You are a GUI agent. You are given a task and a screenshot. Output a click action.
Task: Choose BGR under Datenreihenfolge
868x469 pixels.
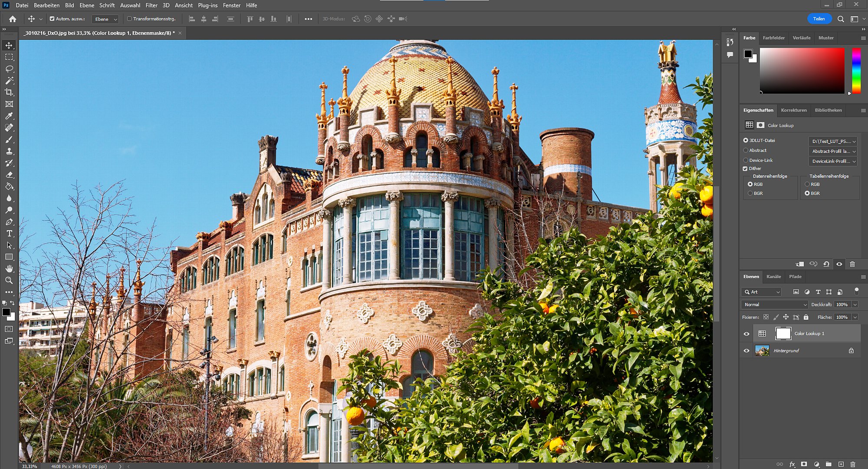[750, 194]
